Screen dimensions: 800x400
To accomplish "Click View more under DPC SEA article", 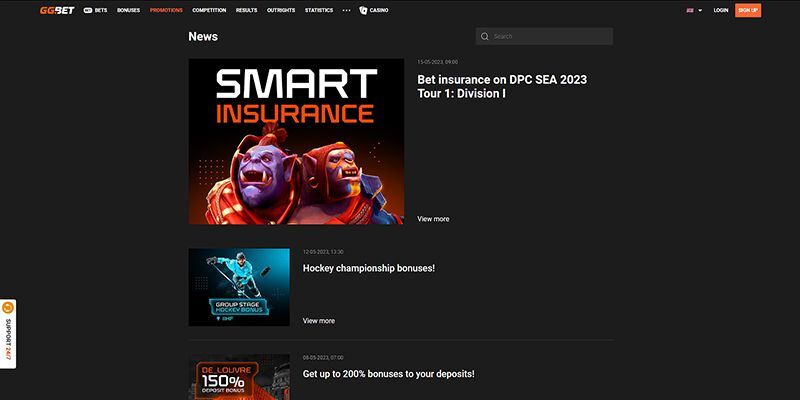I will pyautogui.click(x=433, y=218).
